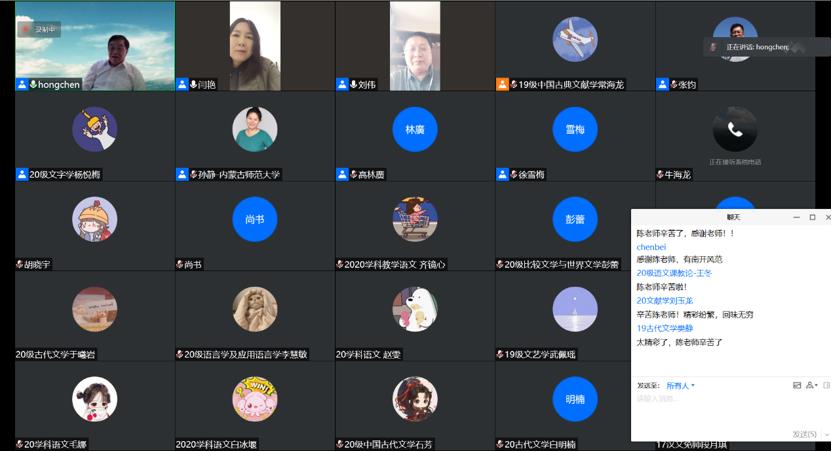The image size is (832, 452).
Task: Click sender name 20文献学刘玉龙 in chat
Action: (664, 300)
